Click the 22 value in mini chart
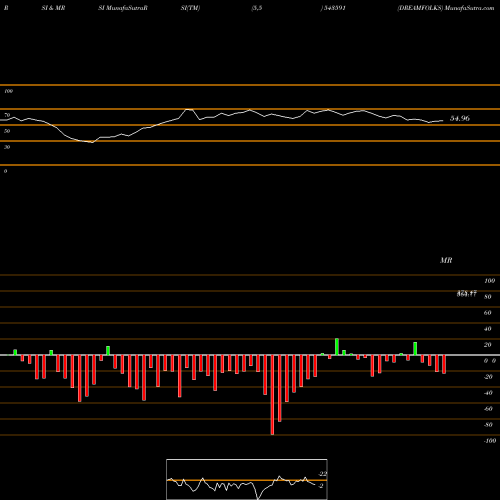500x500 pixels. click(x=323, y=474)
